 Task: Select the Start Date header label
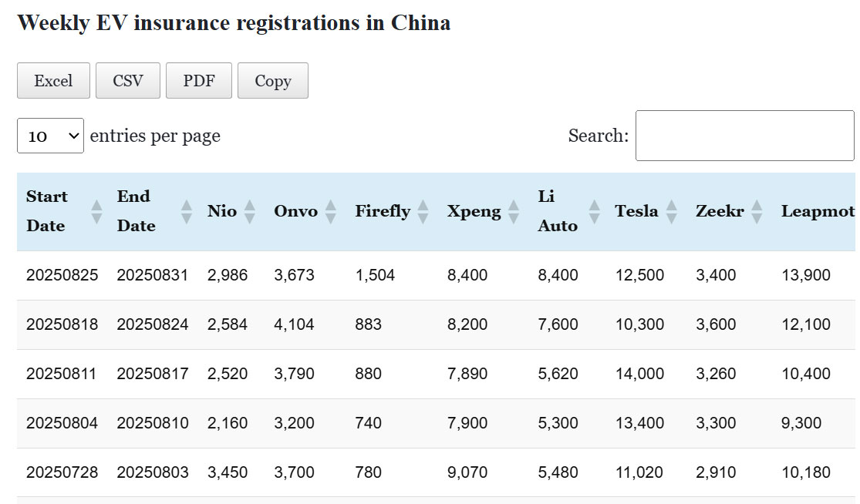[x=47, y=211]
